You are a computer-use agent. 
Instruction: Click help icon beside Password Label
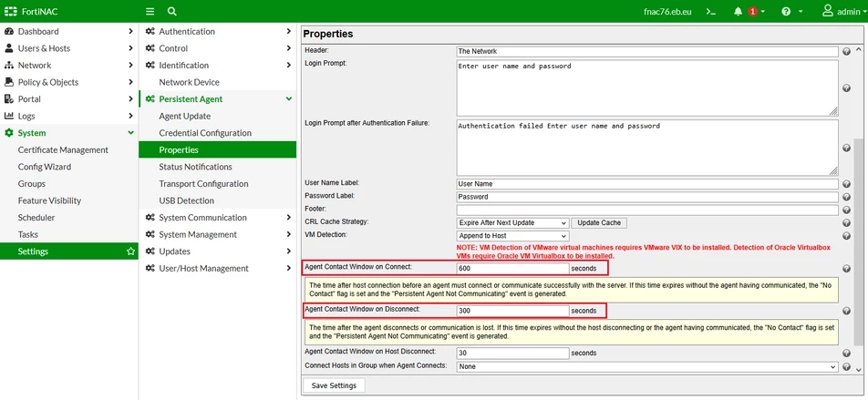[x=846, y=197]
